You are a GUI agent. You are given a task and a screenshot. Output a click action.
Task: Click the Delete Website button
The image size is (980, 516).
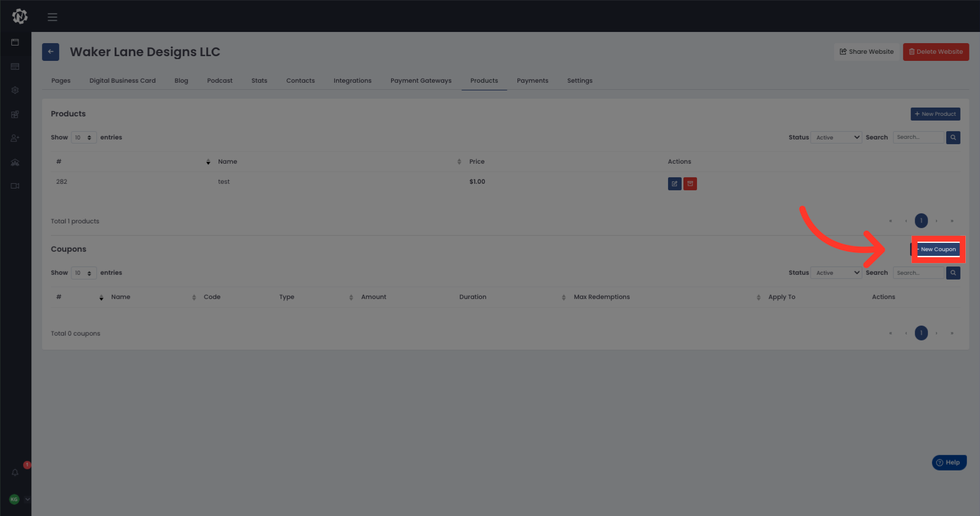pyautogui.click(x=936, y=52)
